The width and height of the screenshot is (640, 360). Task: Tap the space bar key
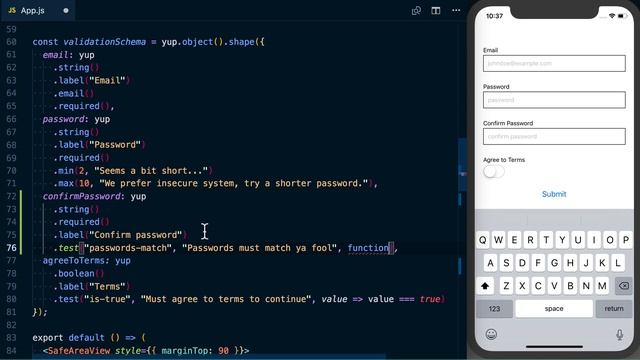[x=554, y=309]
